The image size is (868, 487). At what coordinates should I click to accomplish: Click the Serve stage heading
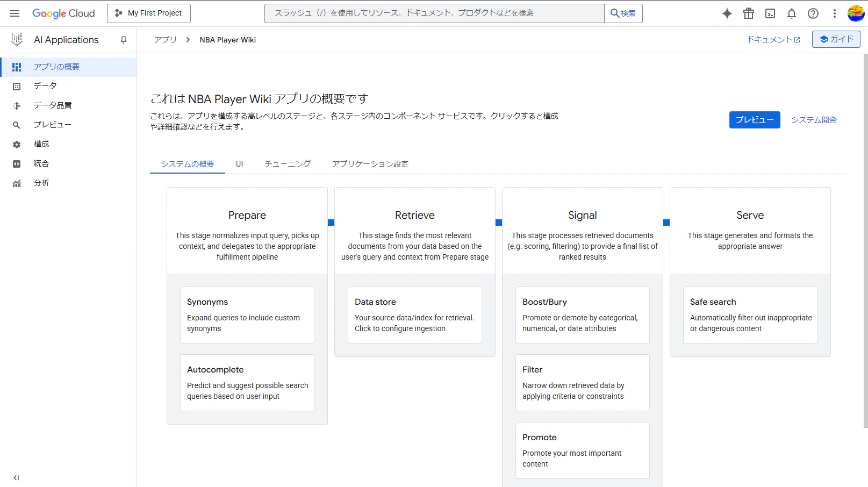point(750,215)
